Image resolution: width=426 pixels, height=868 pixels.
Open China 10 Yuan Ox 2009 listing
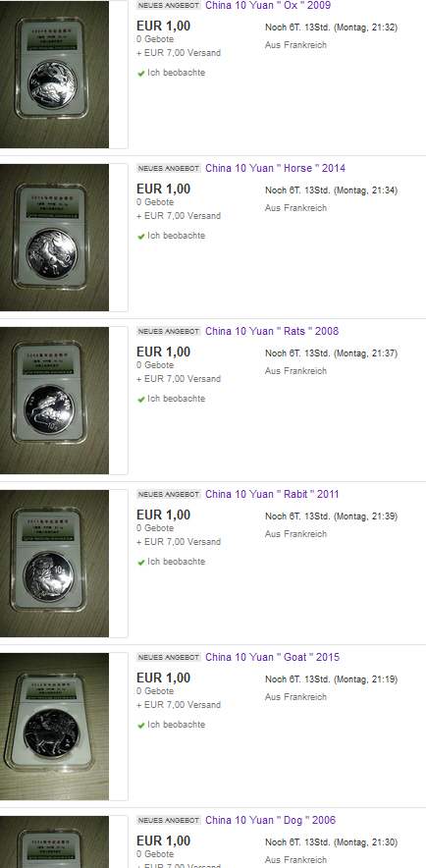(x=268, y=6)
